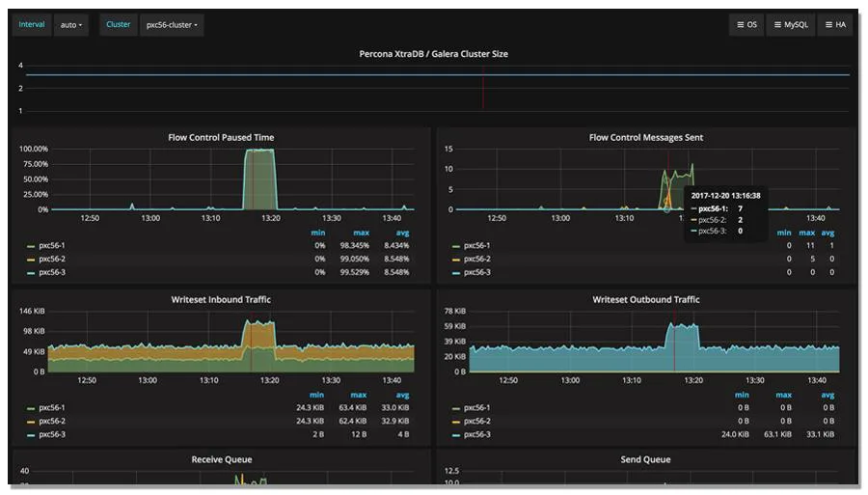Screen dimensions: 868x495
Task: Open Flow Control Paused Time panel title
Action: pyautogui.click(x=221, y=137)
